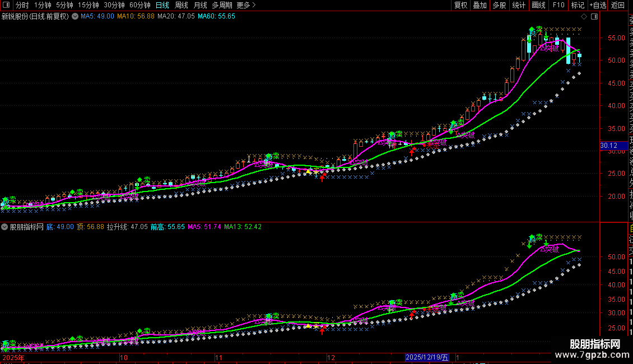
Task: Click the 30.12 price marker on axis
Action: coord(613,146)
